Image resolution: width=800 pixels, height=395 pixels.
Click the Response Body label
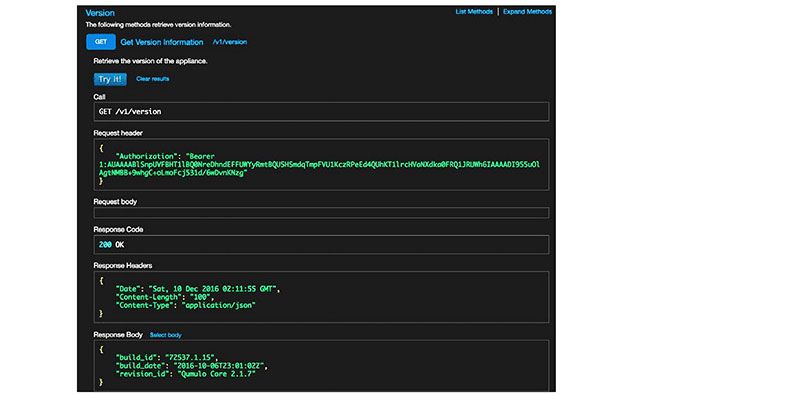tap(119, 335)
